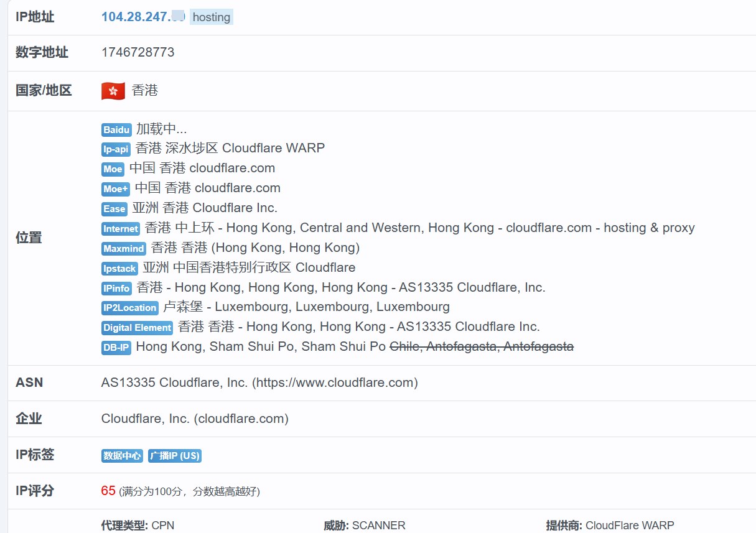
Task: Select the 卢森堡 Luxembourg location text
Action: coord(306,307)
